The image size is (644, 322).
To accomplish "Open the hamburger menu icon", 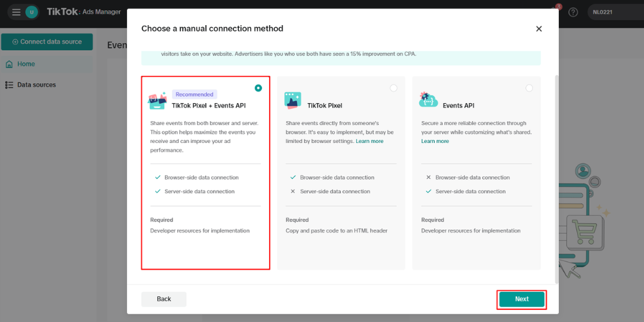I will pos(16,12).
